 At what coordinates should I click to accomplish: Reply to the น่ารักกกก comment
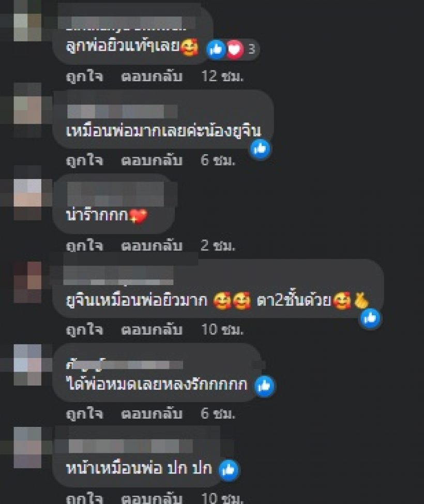pos(152,246)
